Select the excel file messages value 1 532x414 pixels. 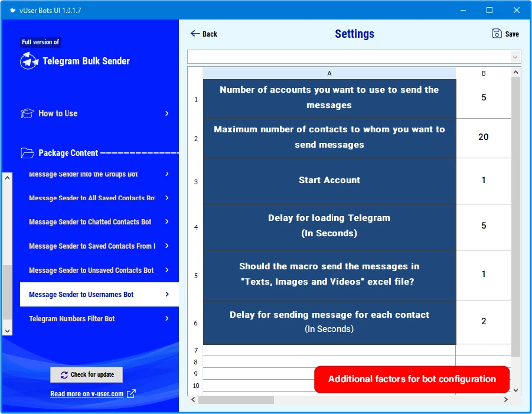click(484, 275)
